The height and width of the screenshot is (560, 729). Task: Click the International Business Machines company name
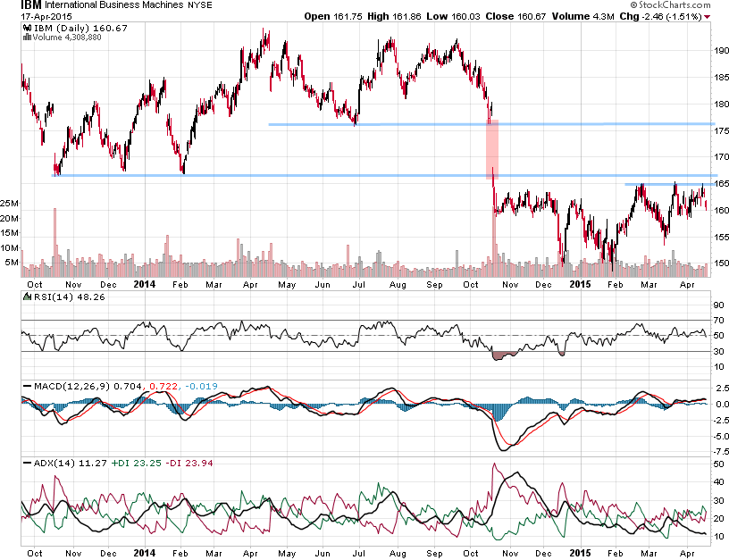114,5
